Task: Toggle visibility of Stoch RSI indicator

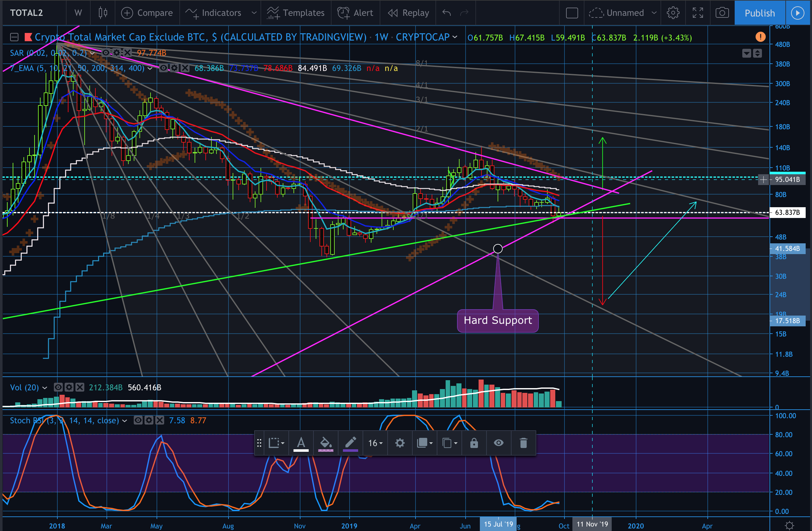Action: coord(138,420)
